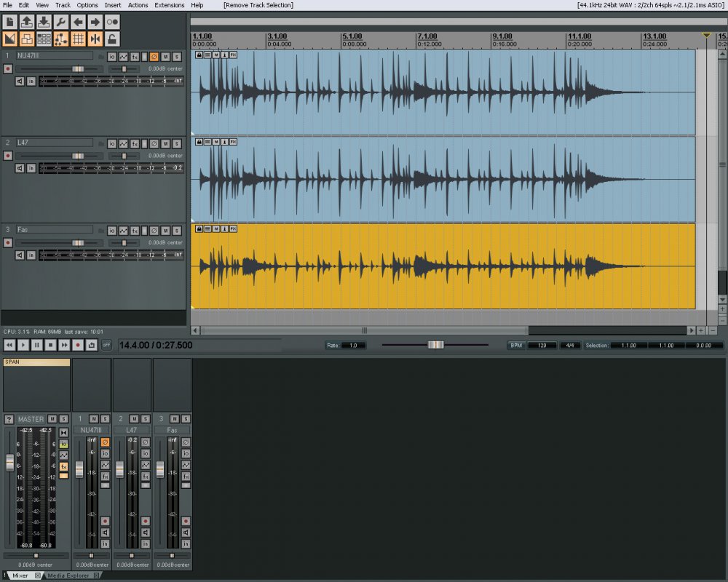Open the Extensions menu
The image size is (728, 582).
[x=170, y=5]
